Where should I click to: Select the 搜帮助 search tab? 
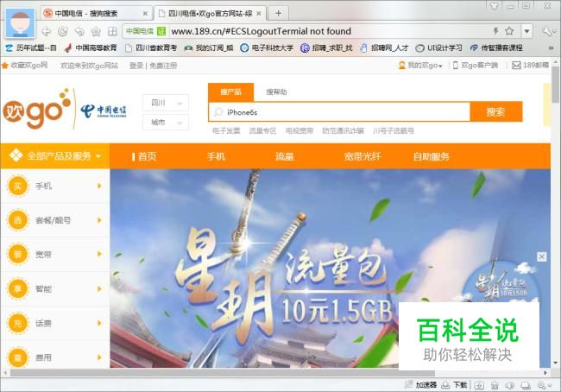coord(276,92)
